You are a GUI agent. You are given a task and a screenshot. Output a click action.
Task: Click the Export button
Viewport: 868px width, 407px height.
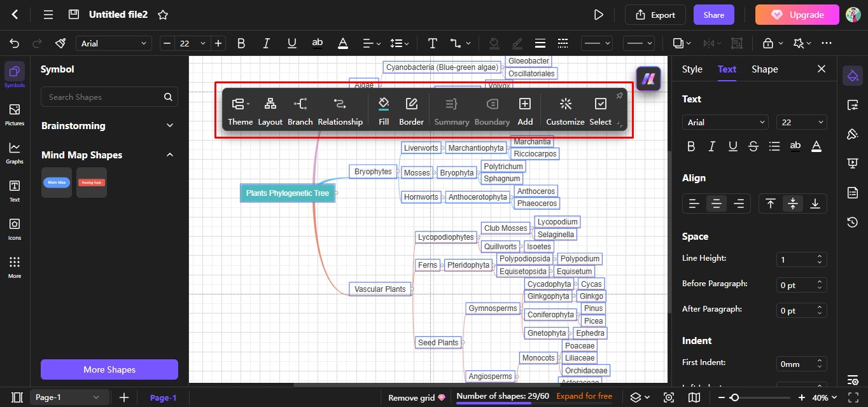point(655,15)
